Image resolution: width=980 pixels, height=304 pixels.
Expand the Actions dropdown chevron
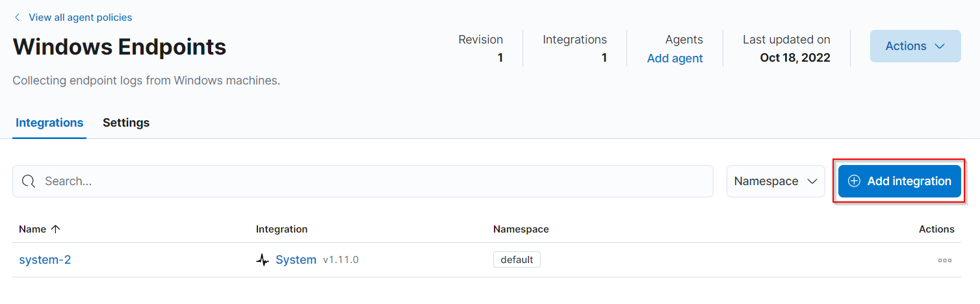939,46
